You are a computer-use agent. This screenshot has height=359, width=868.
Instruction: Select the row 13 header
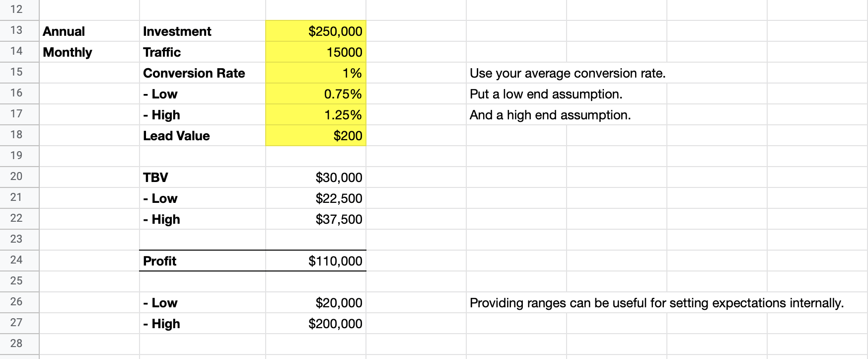(16, 30)
